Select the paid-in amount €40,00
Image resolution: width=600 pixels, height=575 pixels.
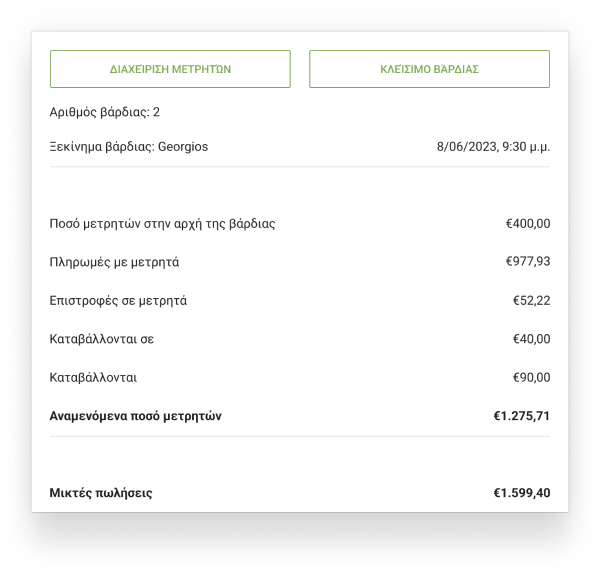[532, 339]
